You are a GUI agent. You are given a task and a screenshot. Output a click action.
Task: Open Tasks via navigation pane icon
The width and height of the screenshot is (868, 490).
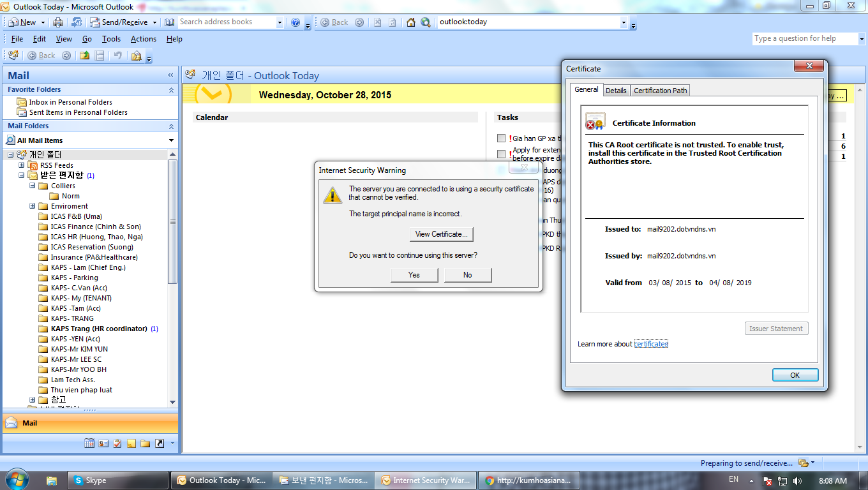[117, 443]
